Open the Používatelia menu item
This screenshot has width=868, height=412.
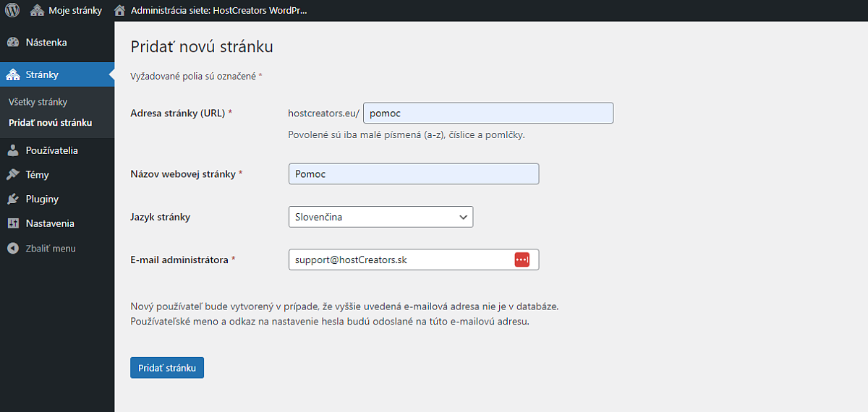(57, 150)
